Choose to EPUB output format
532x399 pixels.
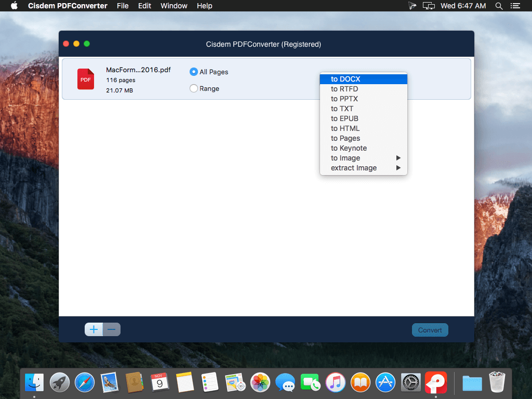[x=363, y=118]
